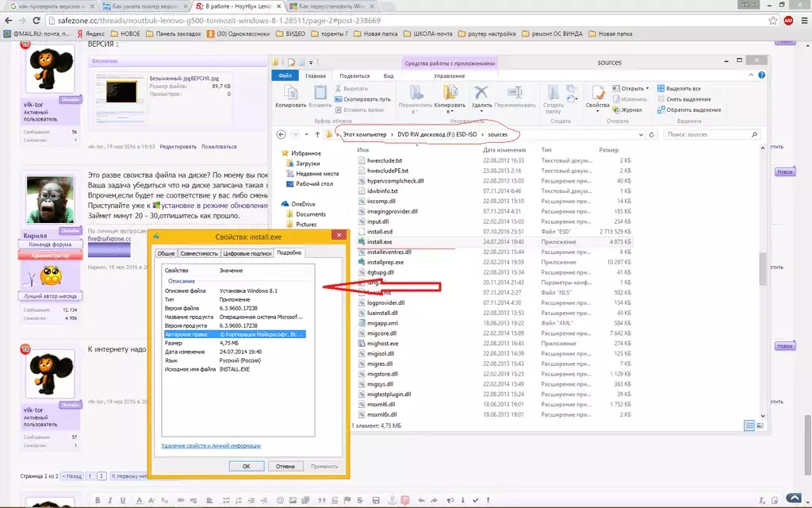
Task: Click the browser reload page icon
Action: [36, 21]
